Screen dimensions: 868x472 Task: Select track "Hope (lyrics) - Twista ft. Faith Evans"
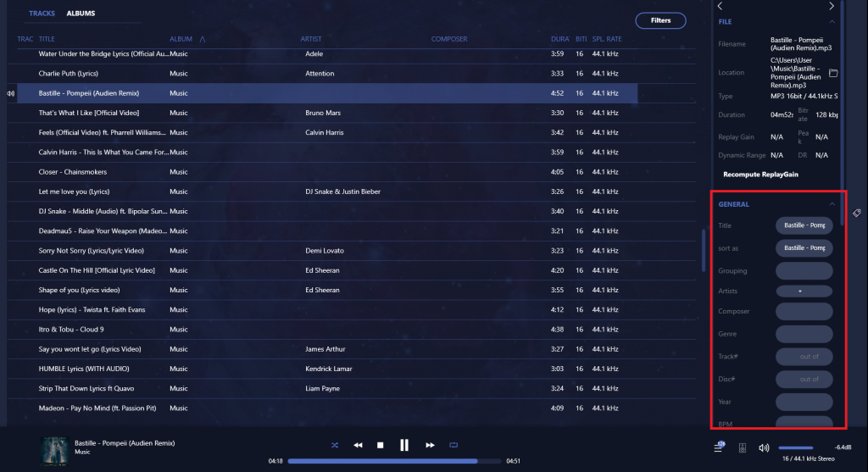[x=351, y=310]
